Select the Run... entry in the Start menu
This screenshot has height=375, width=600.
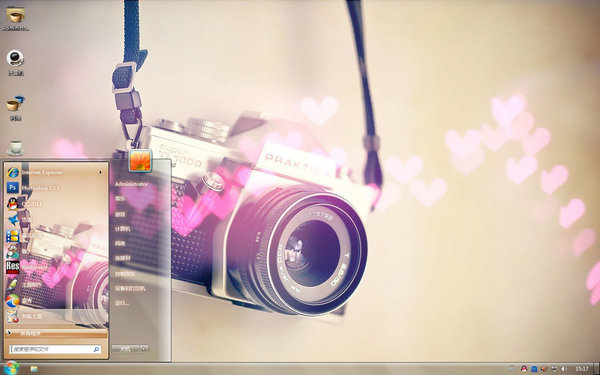[122, 303]
